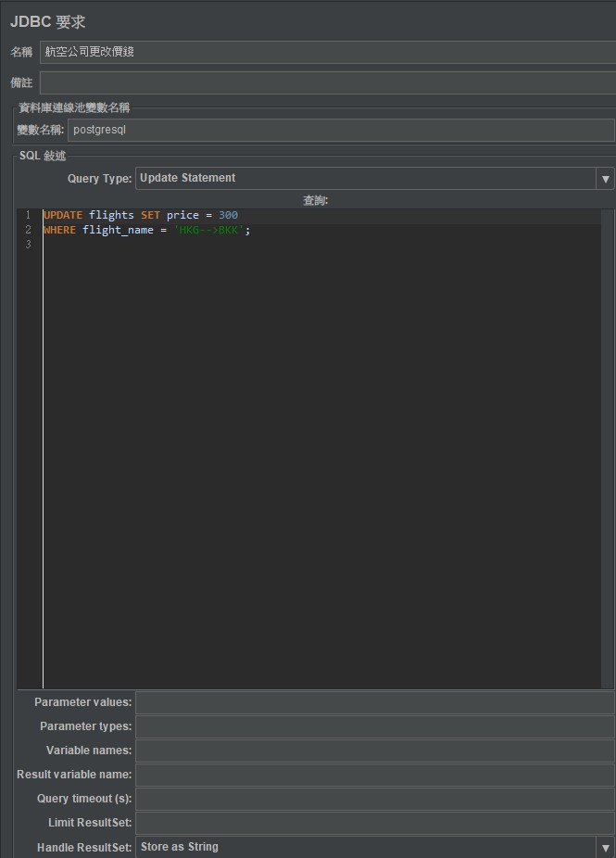Click the 'HKG-->BKK' string in the query
Viewport: 616px width, 858px height.
coord(208,230)
